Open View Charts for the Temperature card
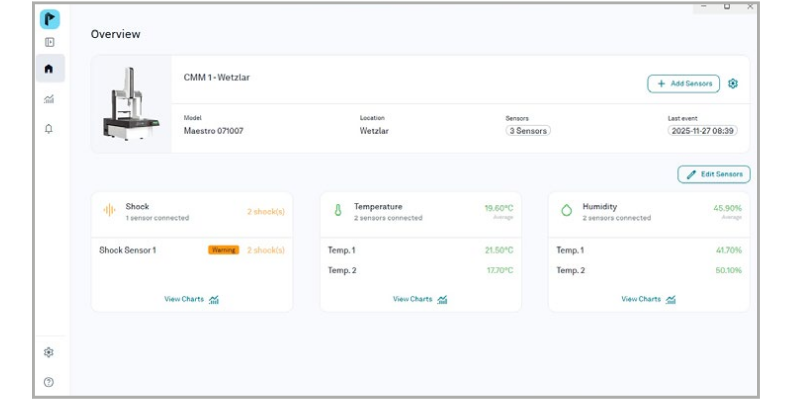This screenshot has width=800, height=400. pos(420,299)
